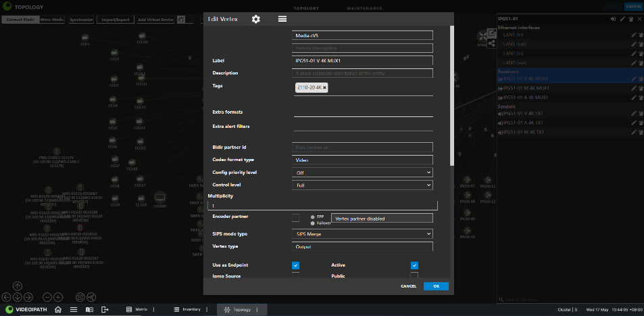Click the logout icon in the bottom bar
This screenshot has height=316, width=644.
coord(105,309)
